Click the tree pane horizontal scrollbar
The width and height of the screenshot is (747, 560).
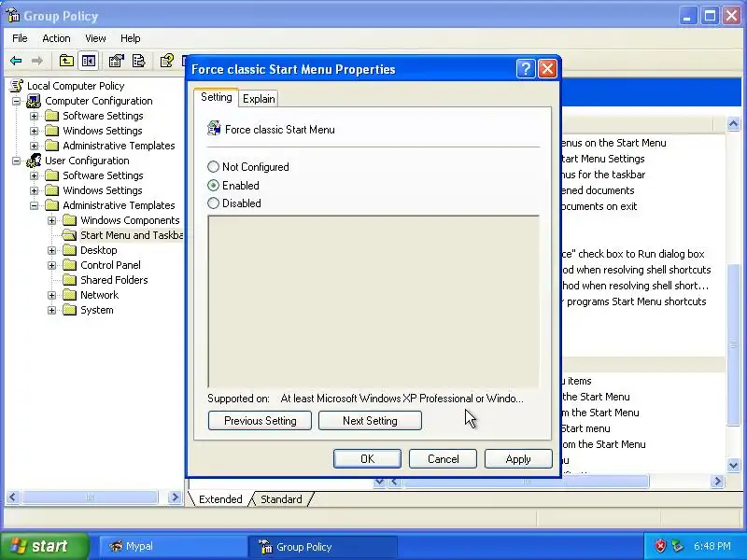90,497
